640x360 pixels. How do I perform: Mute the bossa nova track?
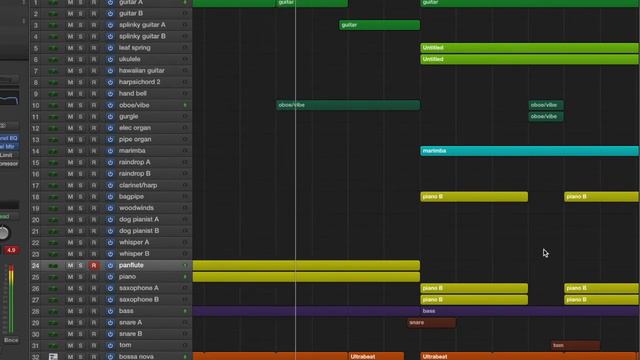pyautogui.click(x=70, y=357)
